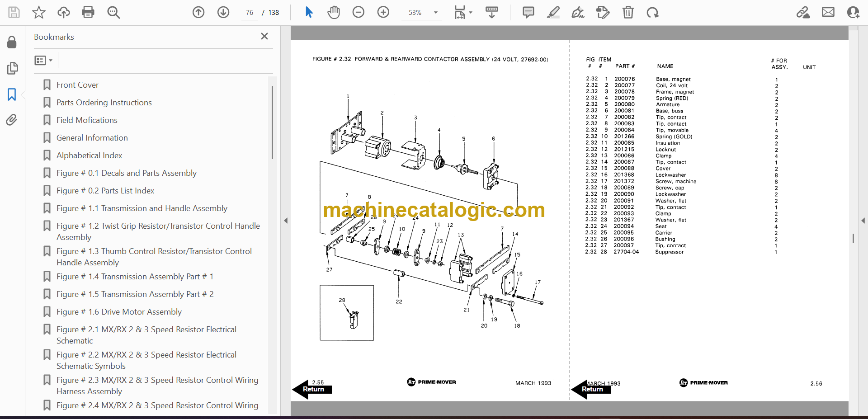
Task: Activate the hand pan tool
Action: coord(334,12)
